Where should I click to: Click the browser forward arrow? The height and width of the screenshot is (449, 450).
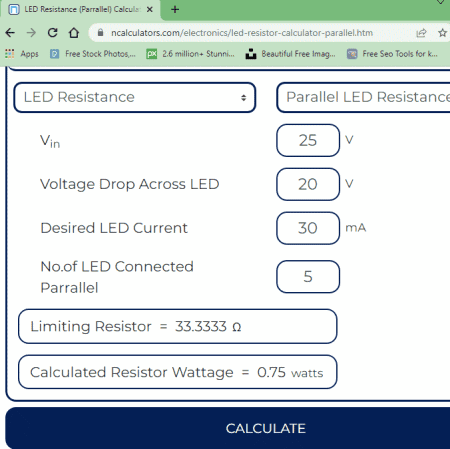click(31, 33)
